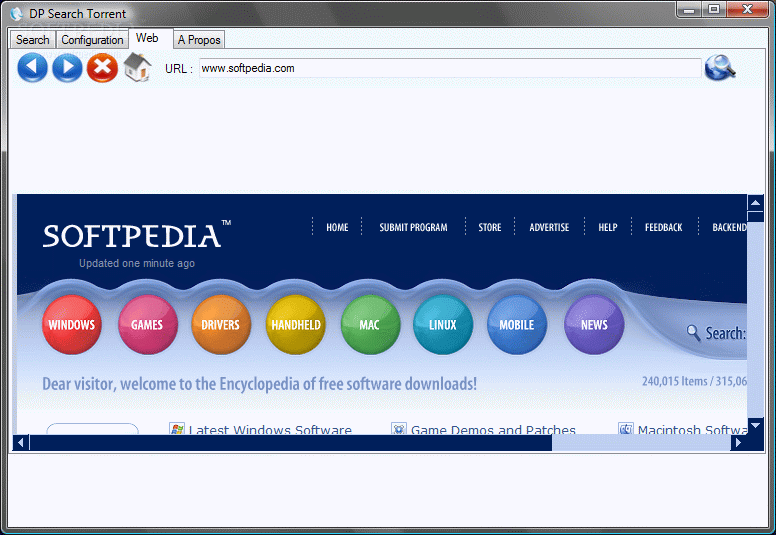The width and height of the screenshot is (776, 535).
Task: Open the A Propos tab
Action: pos(199,40)
